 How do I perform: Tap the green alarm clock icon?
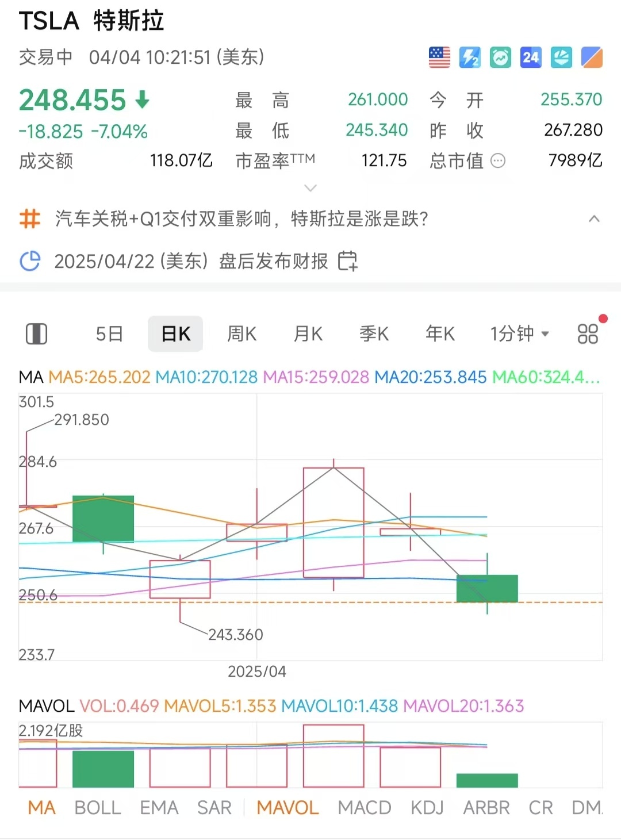[x=500, y=57]
